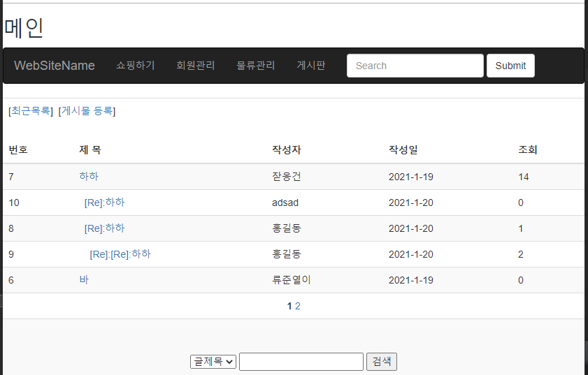Viewport: 588px width, 375px height.
Task: Go to page 2 of the list
Action: click(298, 306)
